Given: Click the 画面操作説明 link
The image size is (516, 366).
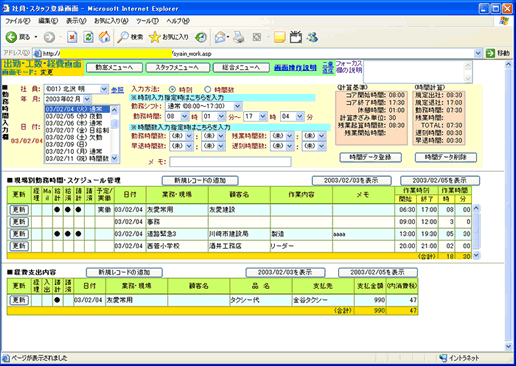Looking at the screenshot, I should 295,68.
